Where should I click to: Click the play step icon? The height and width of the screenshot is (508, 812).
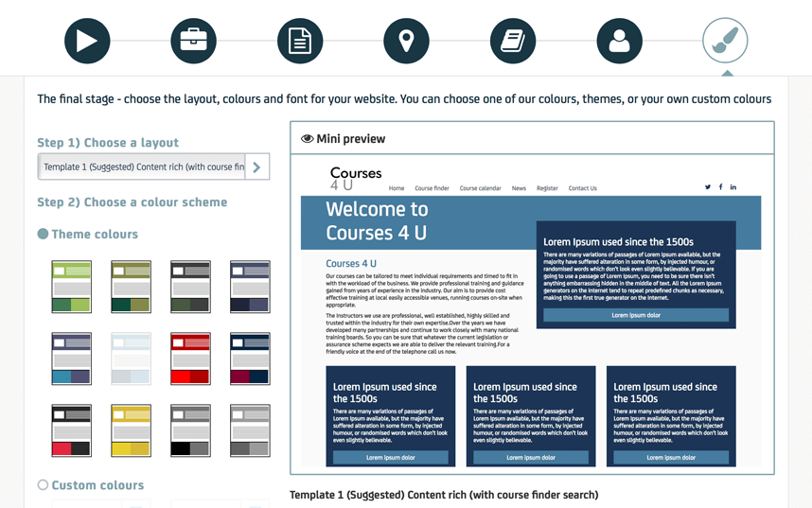(x=87, y=42)
